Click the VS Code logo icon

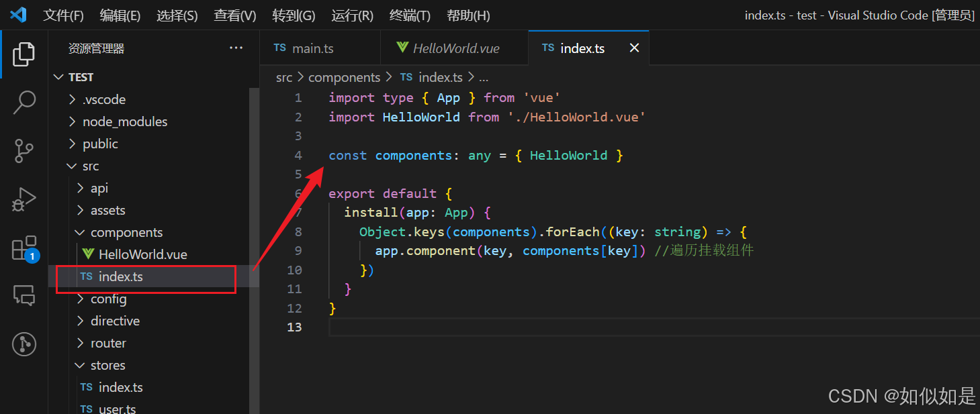(18, 14)
